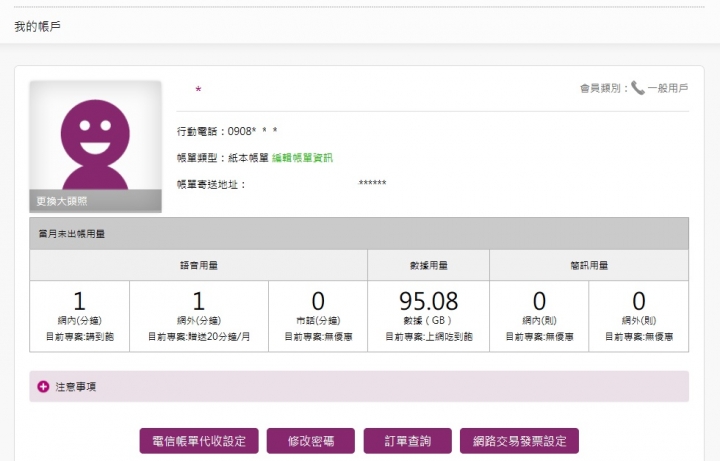The image size is (720, 461).
Task: Click the 帳單寄送地址 label
Action: (212, 185)
